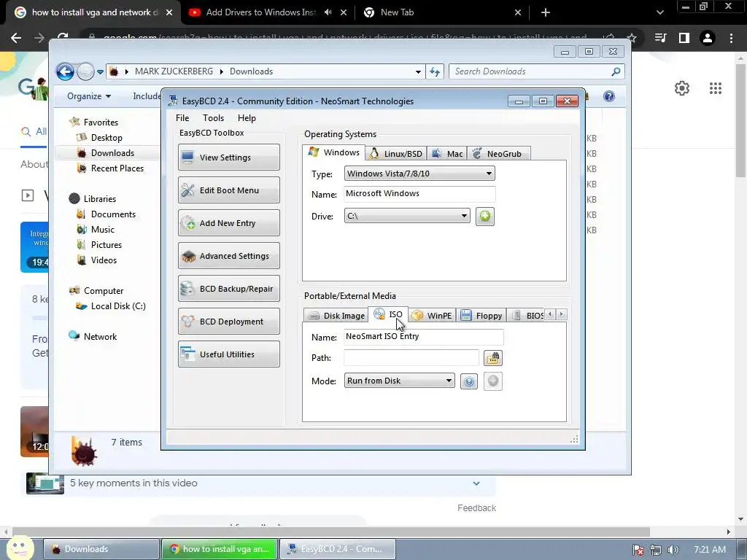Open Organize menu in Explorer

click(x=88, y=96)
